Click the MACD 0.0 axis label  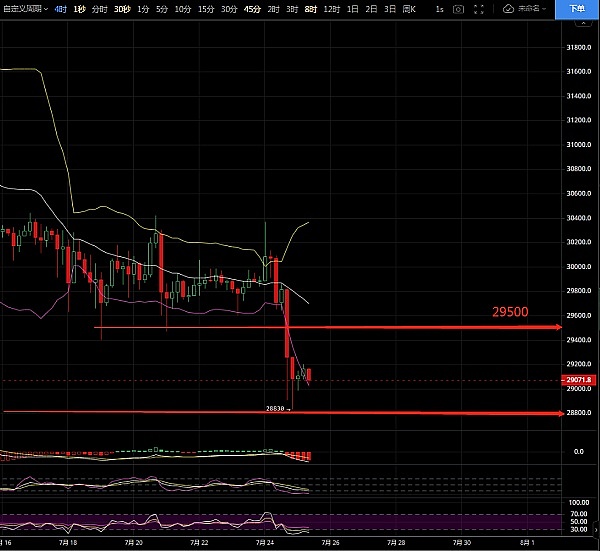coord(579,452)
